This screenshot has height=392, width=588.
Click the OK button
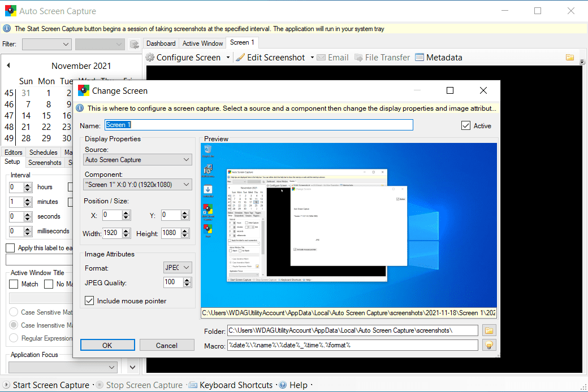point(107,345)
